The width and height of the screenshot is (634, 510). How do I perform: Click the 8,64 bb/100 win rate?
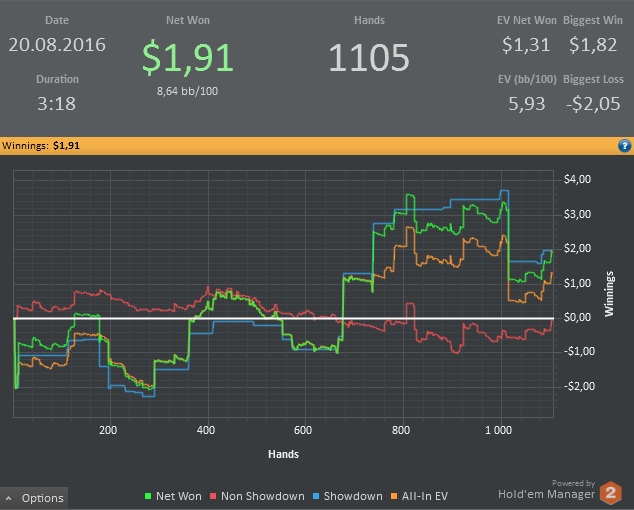coord(187,91)
